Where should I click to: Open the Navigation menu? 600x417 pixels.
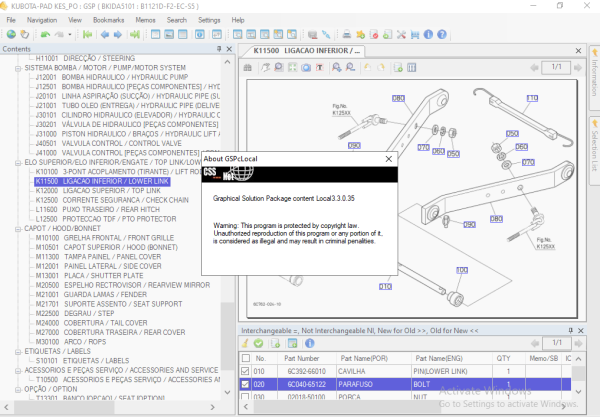[42, 20]
